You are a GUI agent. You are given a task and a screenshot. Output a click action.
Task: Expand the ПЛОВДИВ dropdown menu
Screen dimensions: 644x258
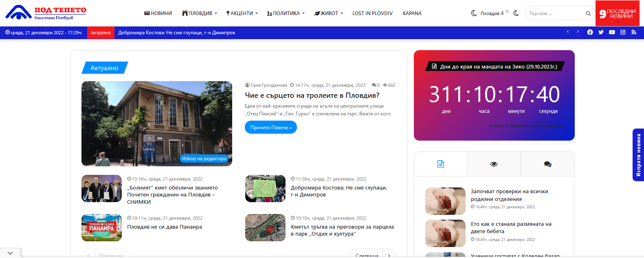click(x=200, y=13)
